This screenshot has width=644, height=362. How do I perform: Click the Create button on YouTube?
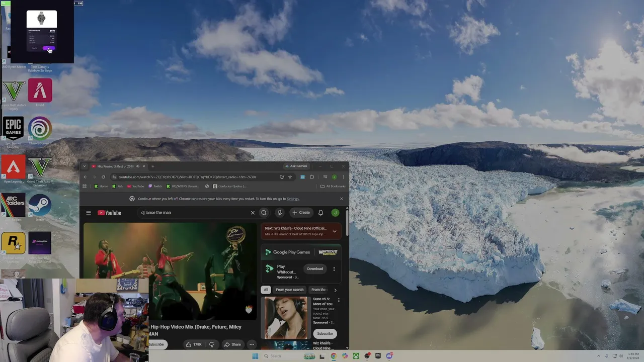301,213
